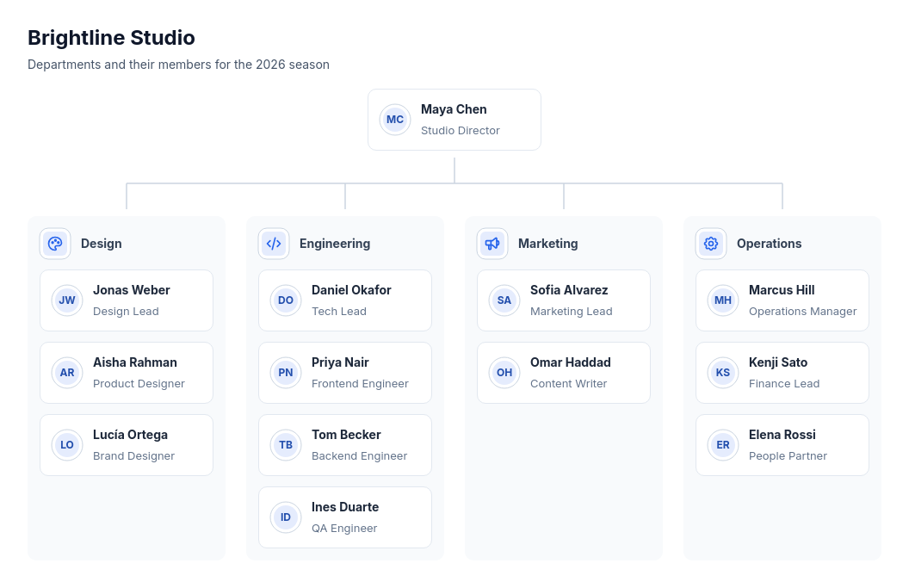
Task: Click the Brightline Studio page title
Action: 111,38
